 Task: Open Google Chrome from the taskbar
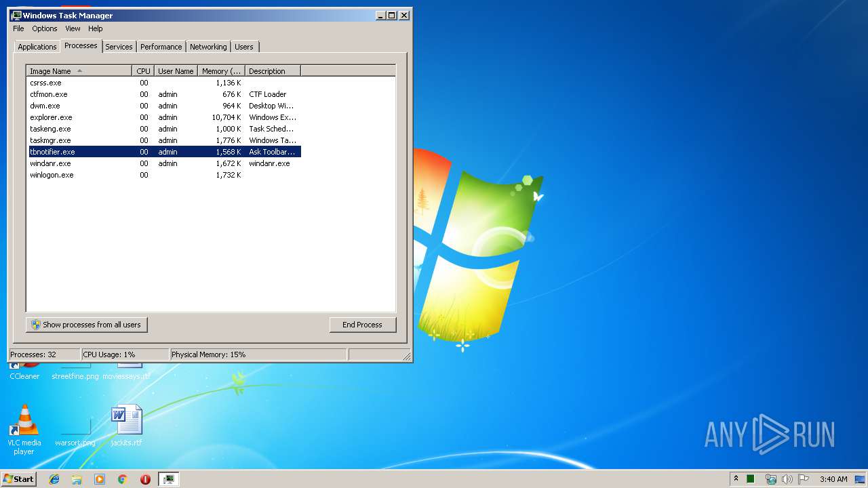point(123,479)
